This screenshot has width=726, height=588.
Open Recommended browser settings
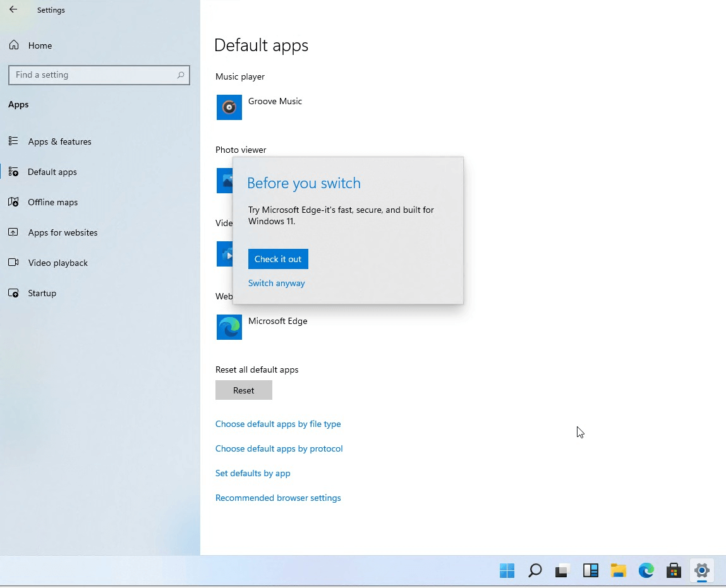click(278, 498)
